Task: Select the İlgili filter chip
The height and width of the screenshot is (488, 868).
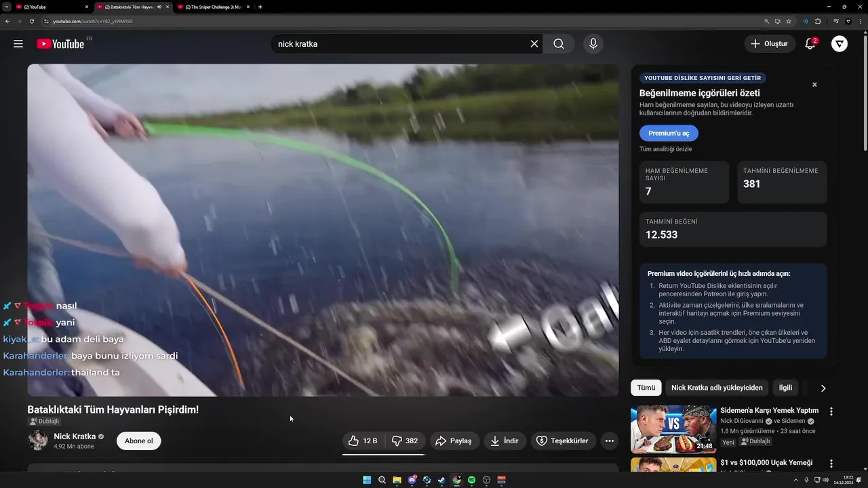Action: [x=785, y=388]
